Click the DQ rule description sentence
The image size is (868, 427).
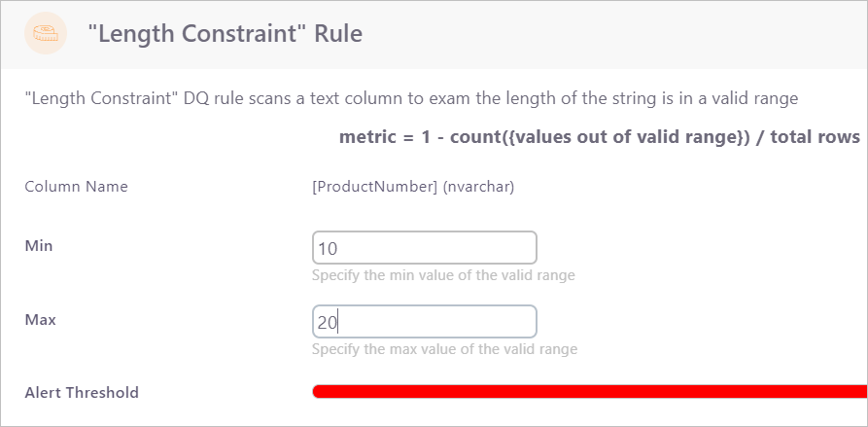click(411, 98)
